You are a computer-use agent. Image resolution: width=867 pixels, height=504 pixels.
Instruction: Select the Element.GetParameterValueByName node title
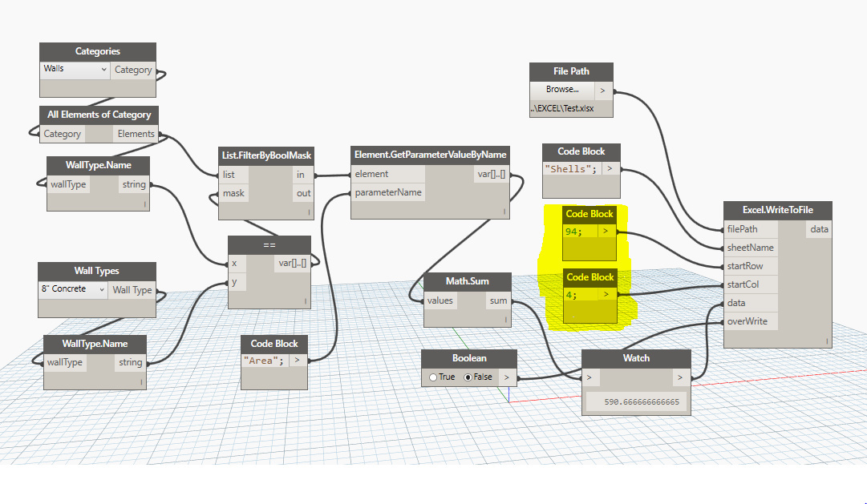tap(430, 155)
